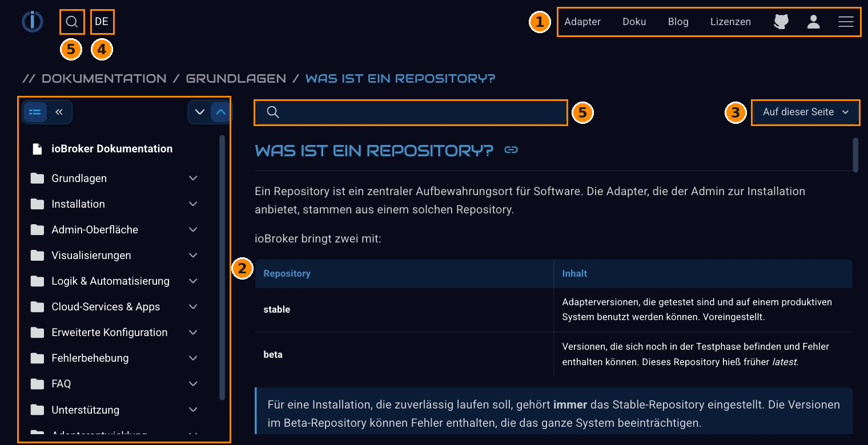Select FAQ in the sidebar tree
Image resolution: width=868 pixels, height=445 pixels.
click(61, 384)
